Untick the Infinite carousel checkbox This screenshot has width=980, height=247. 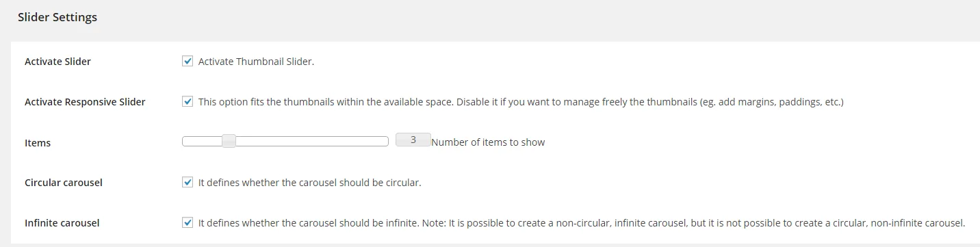[x=188, y=222]
